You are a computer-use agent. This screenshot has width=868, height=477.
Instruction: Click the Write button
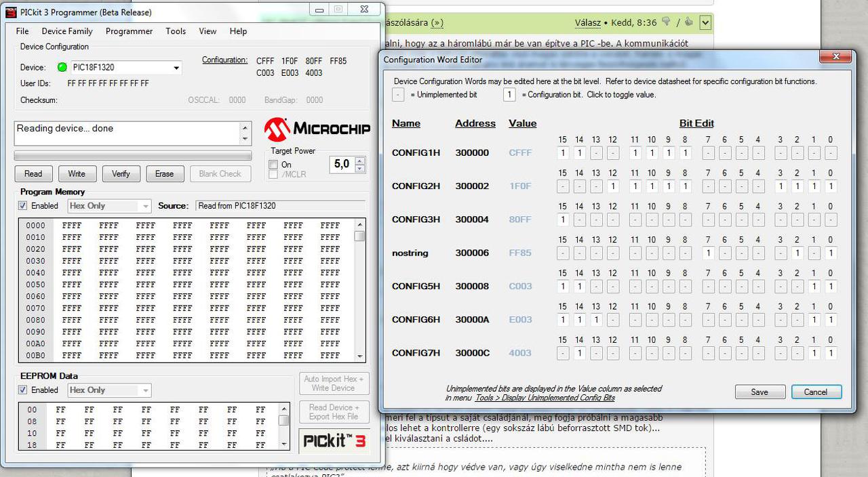[77, 173]
